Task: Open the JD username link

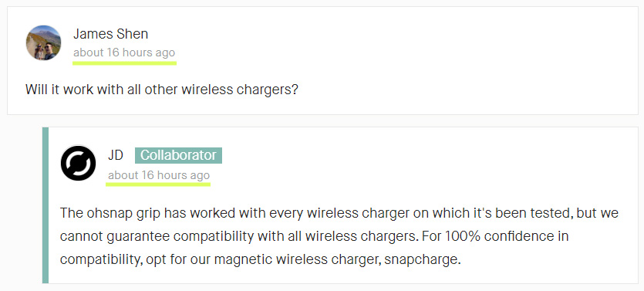Action: 116,155
